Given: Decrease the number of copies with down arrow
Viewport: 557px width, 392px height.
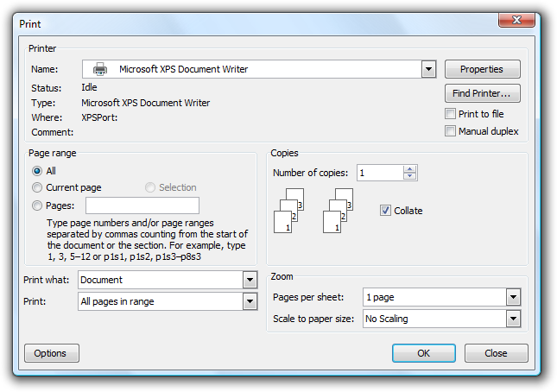Looking at the screenshot, I should tap(410, 176).
